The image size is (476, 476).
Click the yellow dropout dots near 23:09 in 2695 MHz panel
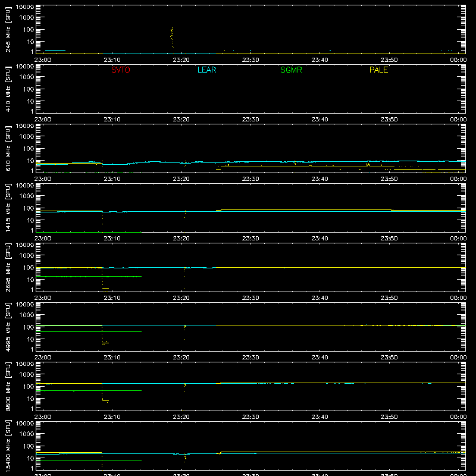tap(105, 280)
